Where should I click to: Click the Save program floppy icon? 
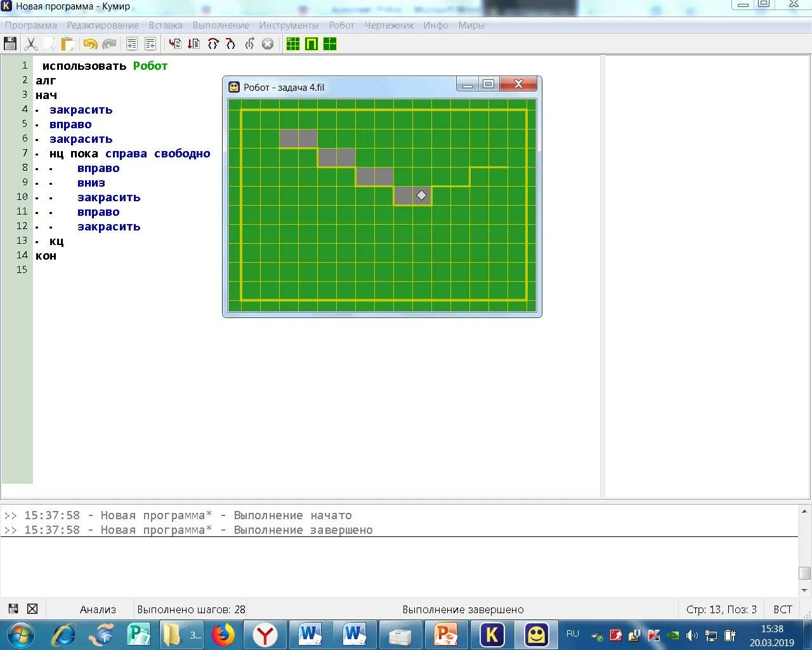tap(10, 44)
